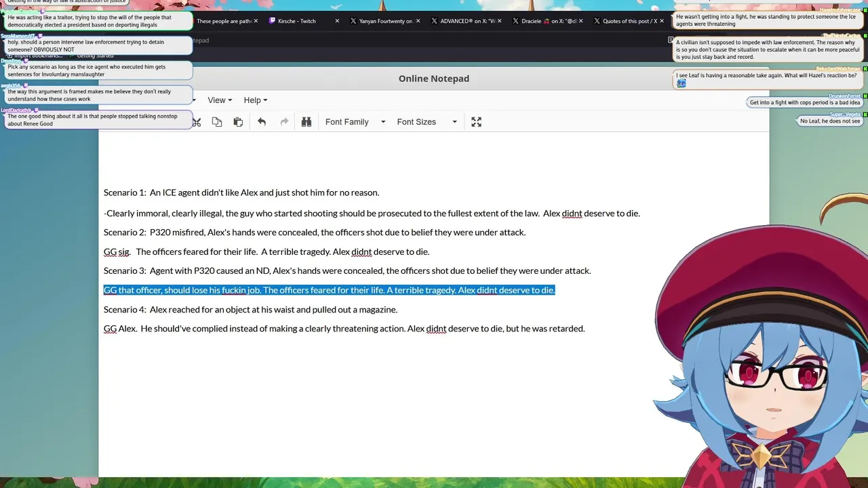This screenshot has height=488, width=868.
Task: Click chat message 'He was acting like a traitor'
Action: [98, 21]
